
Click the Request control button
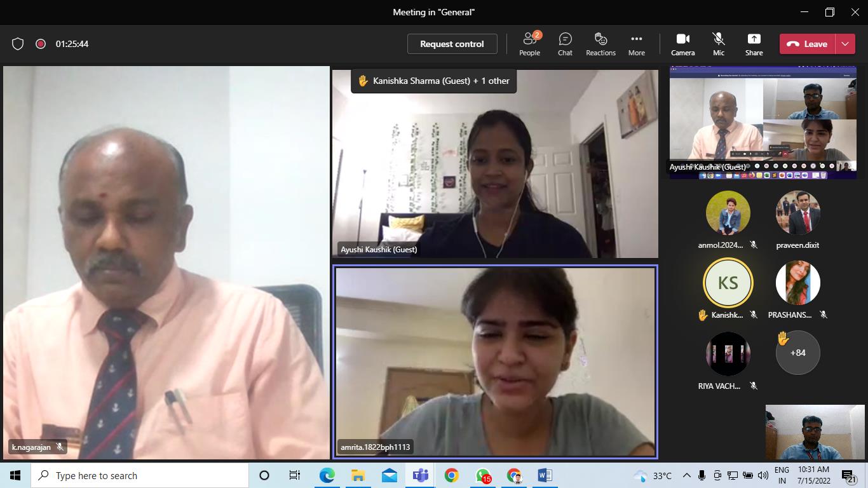[x=452, y=44]
